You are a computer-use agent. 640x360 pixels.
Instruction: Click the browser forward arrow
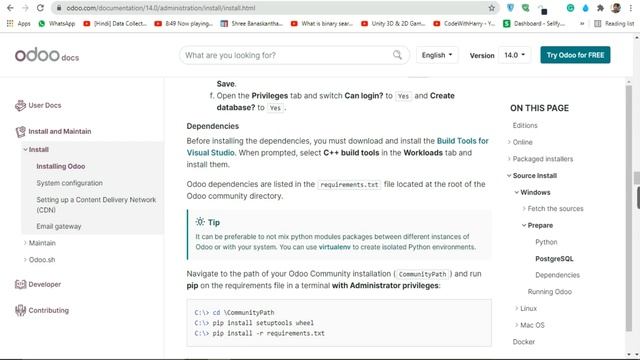pyautogui.click(x=25, y=8)
